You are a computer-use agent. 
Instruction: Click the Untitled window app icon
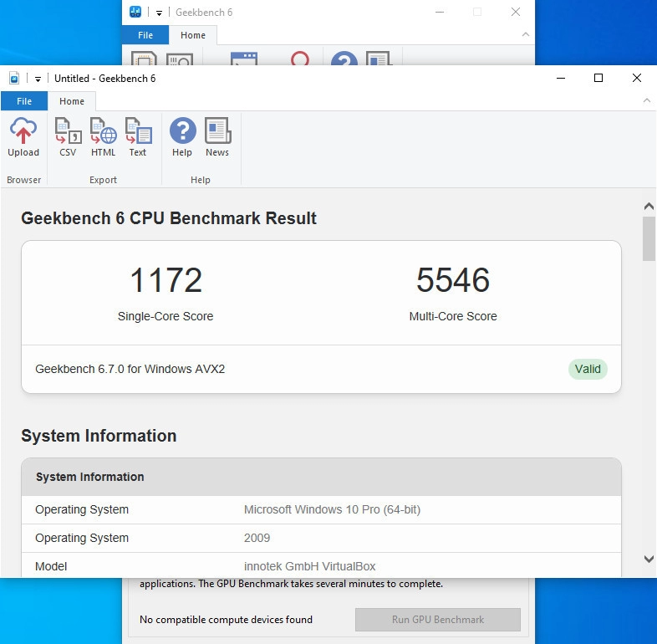coord(14,79)
